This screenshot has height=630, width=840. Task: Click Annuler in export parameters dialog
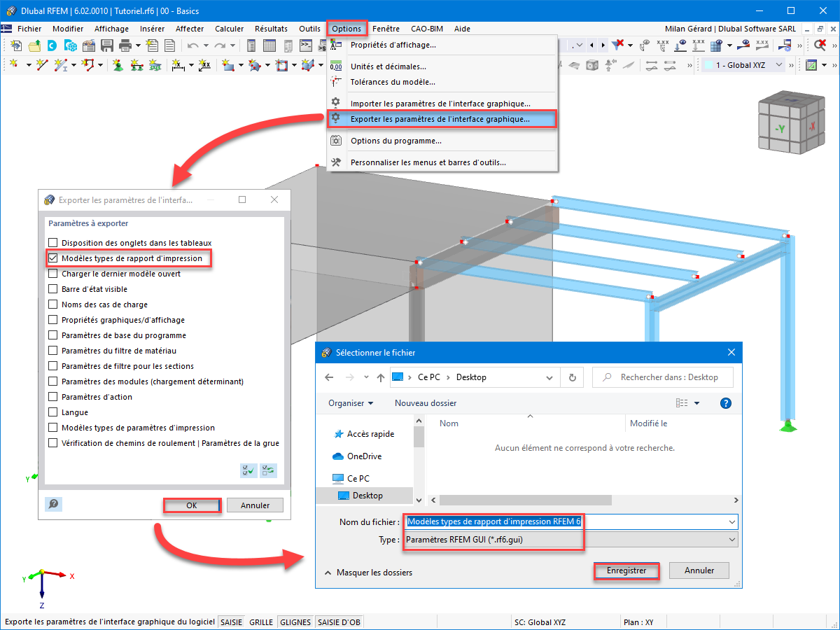pyautogui.click(x=255, y=505)
